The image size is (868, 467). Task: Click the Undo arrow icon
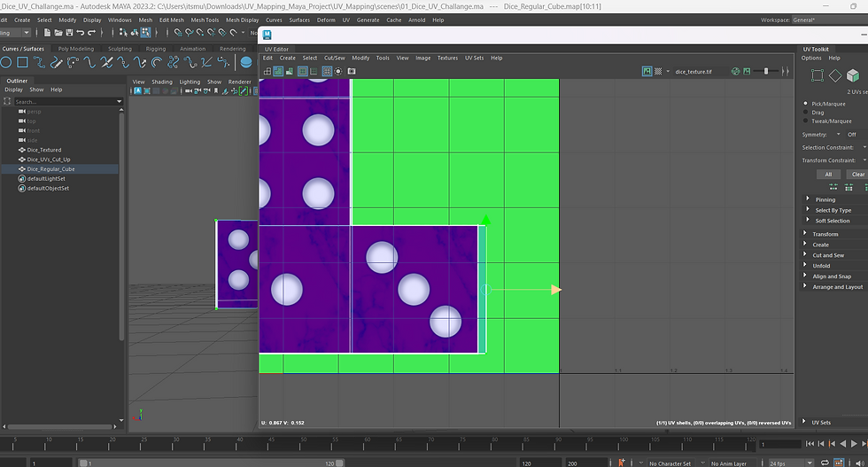81,33
